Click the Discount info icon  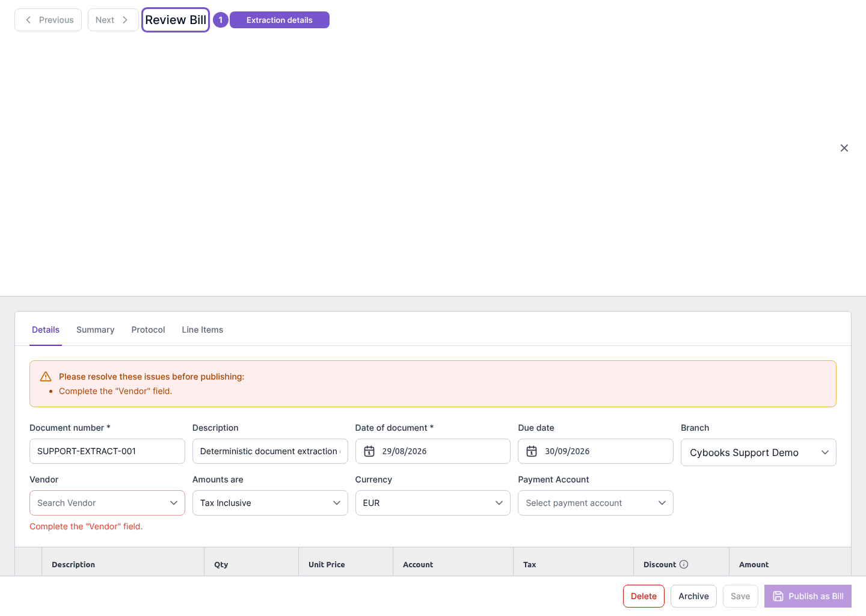pyautogui.click(x=684, y=564)
